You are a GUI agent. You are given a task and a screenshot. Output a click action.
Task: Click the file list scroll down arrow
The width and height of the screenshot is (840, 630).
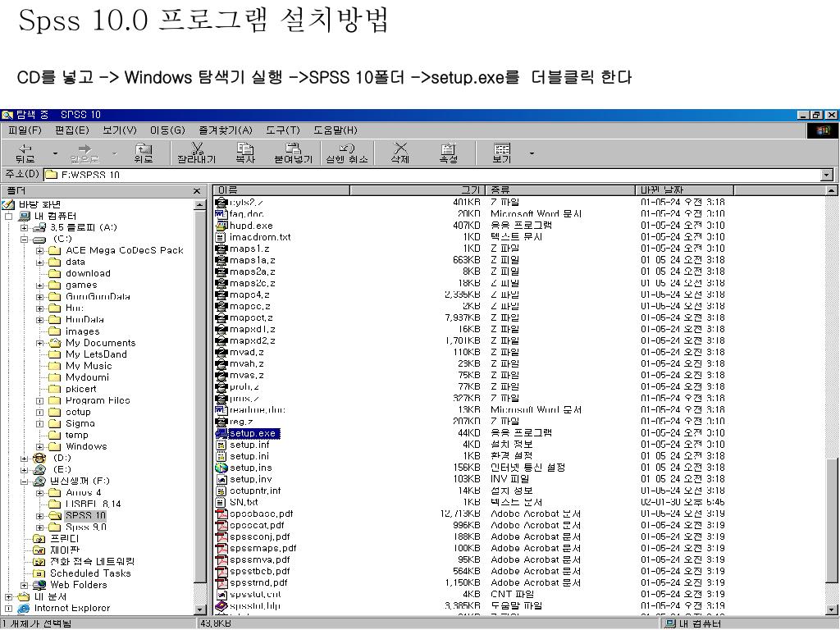831,609
